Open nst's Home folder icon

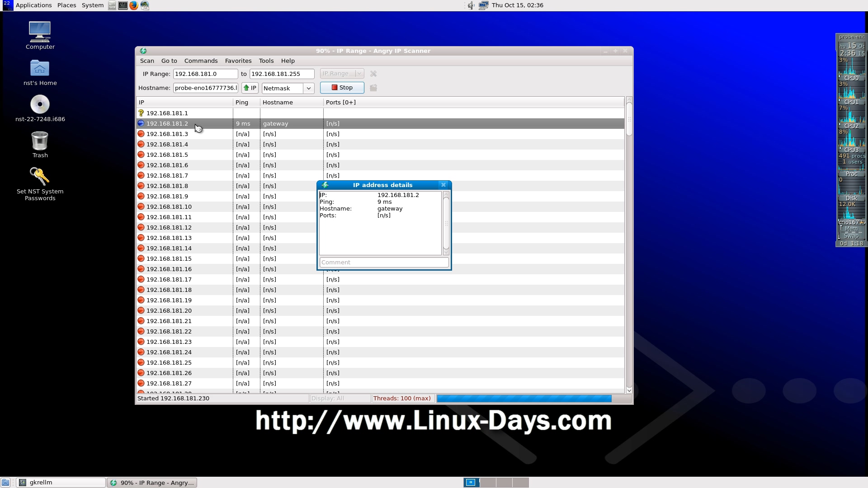(40, 72)
